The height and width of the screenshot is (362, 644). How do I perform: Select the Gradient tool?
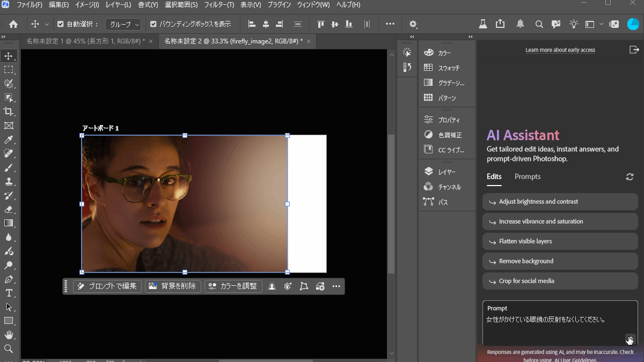click(x=9, y=223)
